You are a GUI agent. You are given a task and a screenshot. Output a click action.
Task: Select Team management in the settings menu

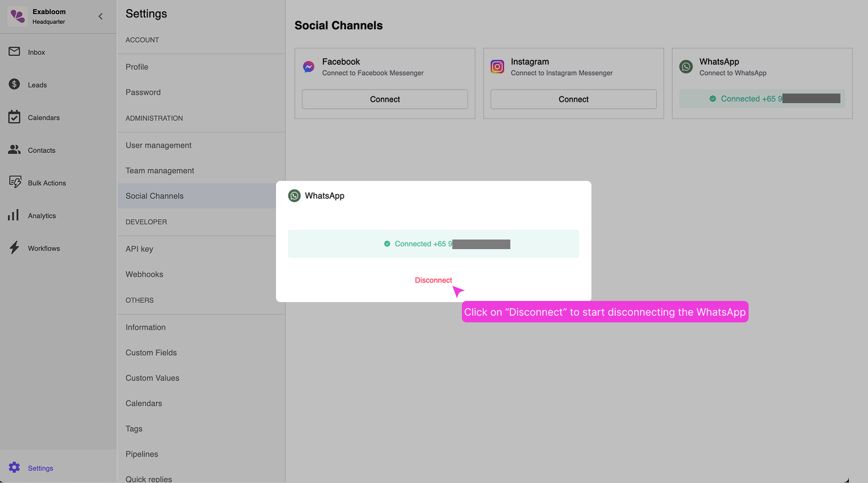pyautogui.click(x=159, y=170)
